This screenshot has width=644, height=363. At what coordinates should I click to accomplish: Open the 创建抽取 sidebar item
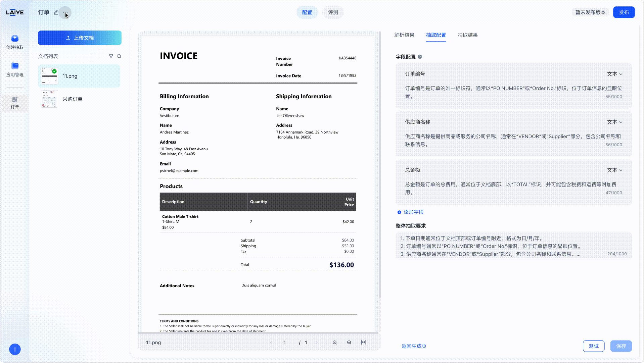pos(15,42)
